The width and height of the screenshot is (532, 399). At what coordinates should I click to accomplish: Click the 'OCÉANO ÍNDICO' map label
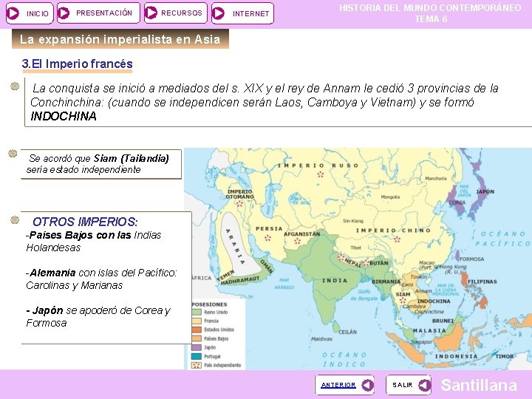pyautogui.click(x=344, y=359)
